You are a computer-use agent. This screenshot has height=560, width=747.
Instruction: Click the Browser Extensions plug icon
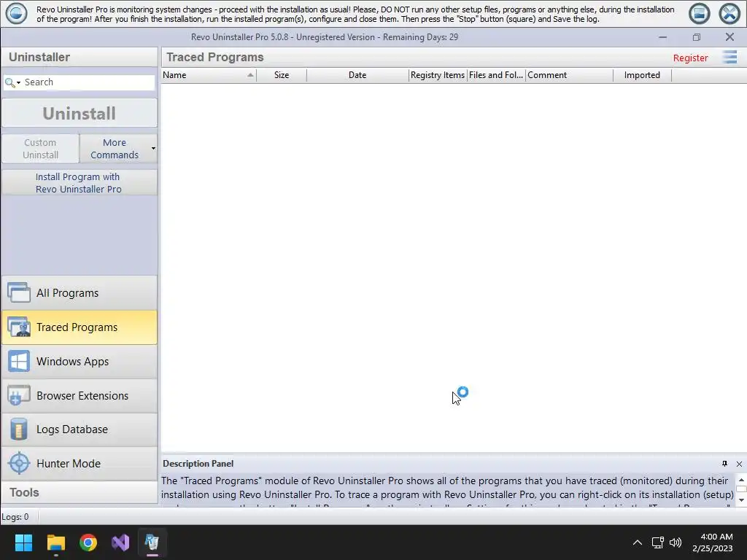click(x=18, y=396)
